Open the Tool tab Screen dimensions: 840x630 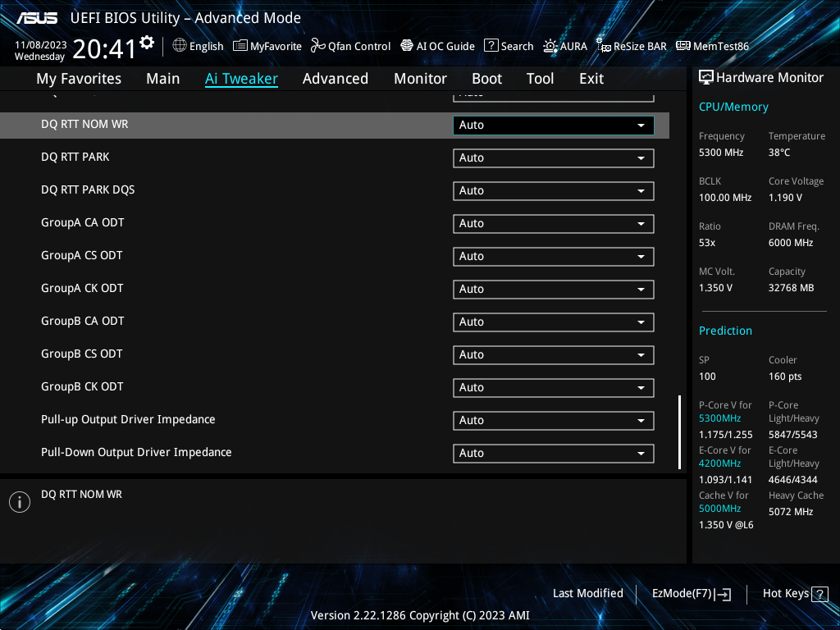pyautogui.click(x=540, y=79)
